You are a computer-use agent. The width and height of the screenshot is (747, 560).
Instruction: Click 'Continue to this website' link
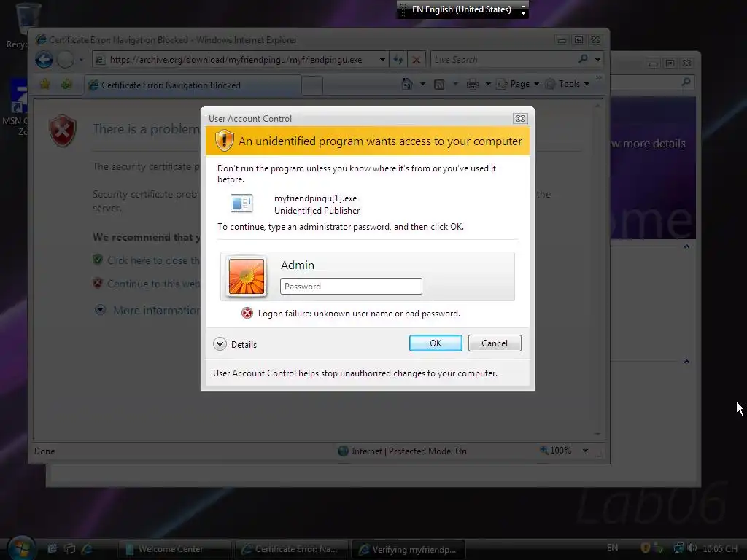pyautogui.click(x=153, y=284)
